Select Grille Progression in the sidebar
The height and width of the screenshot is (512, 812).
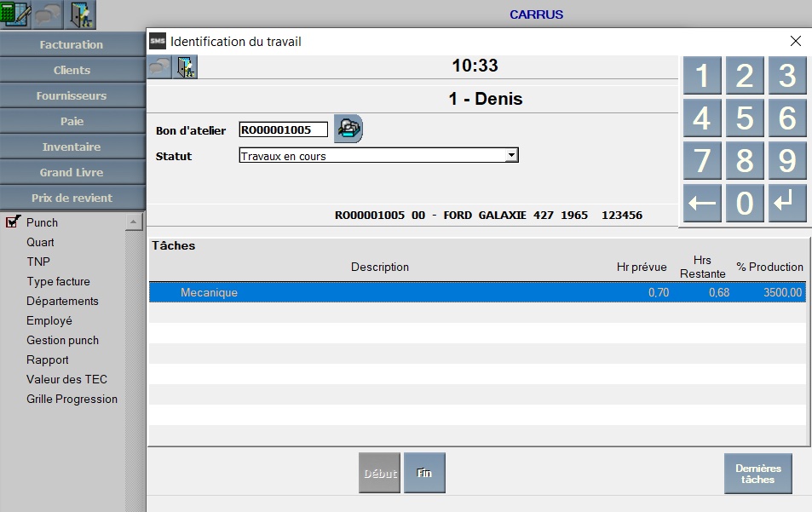click(x=72, y=400)
